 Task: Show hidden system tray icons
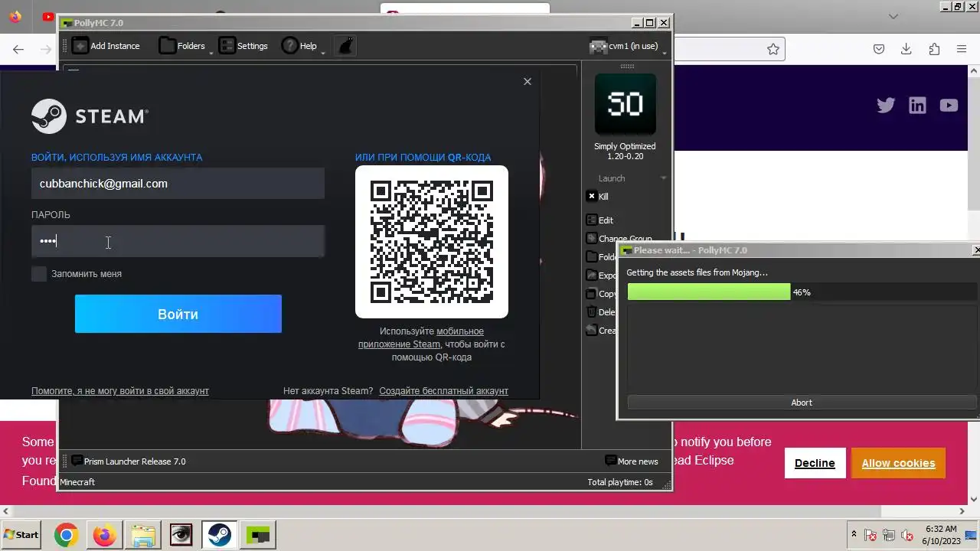[x=854, y=535]
